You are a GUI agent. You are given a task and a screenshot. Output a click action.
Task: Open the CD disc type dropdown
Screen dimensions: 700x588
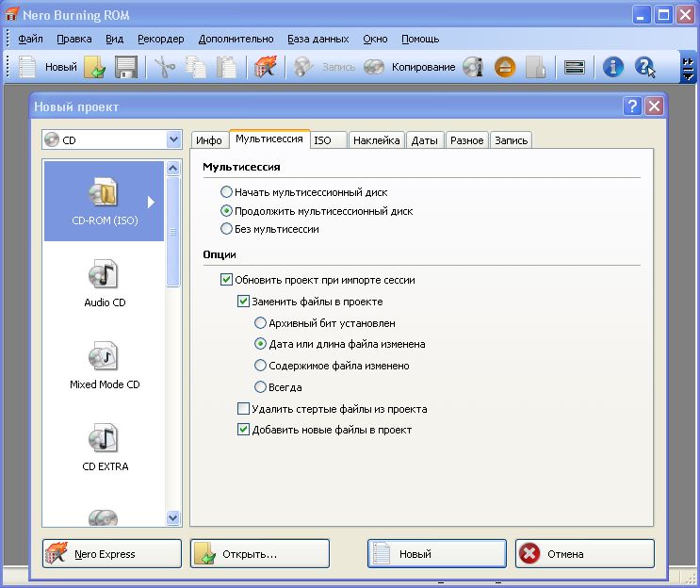[x=173, y=139]
